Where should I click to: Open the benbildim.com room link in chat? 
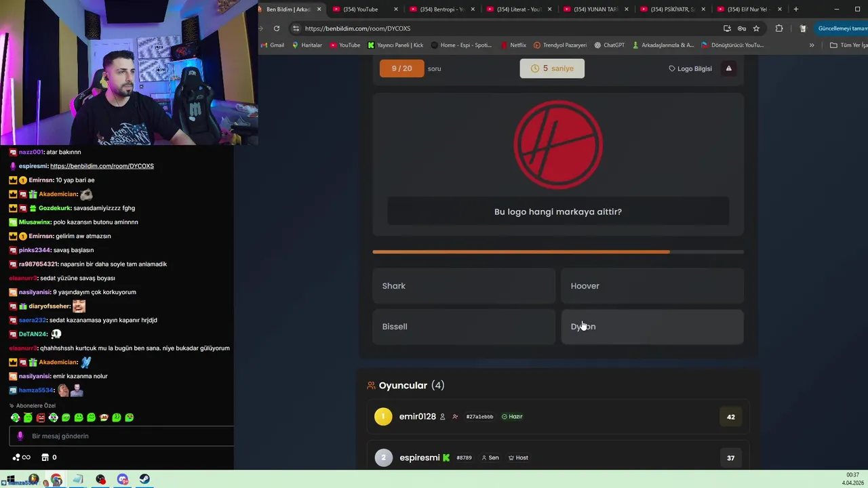[102, 166]
